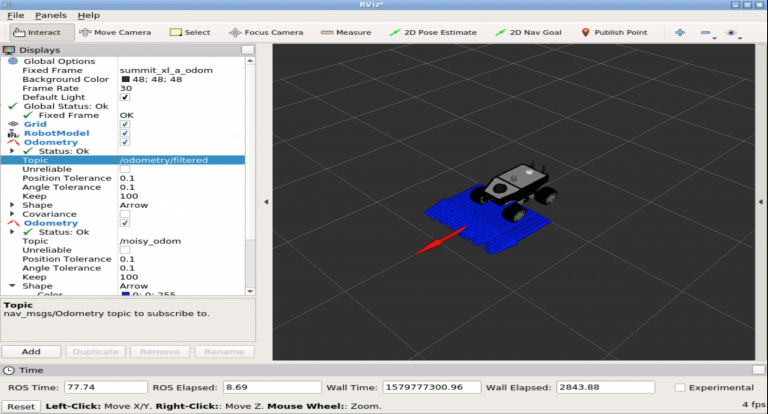
Task: Click the Wall Elapsed field
Action: 606,387
